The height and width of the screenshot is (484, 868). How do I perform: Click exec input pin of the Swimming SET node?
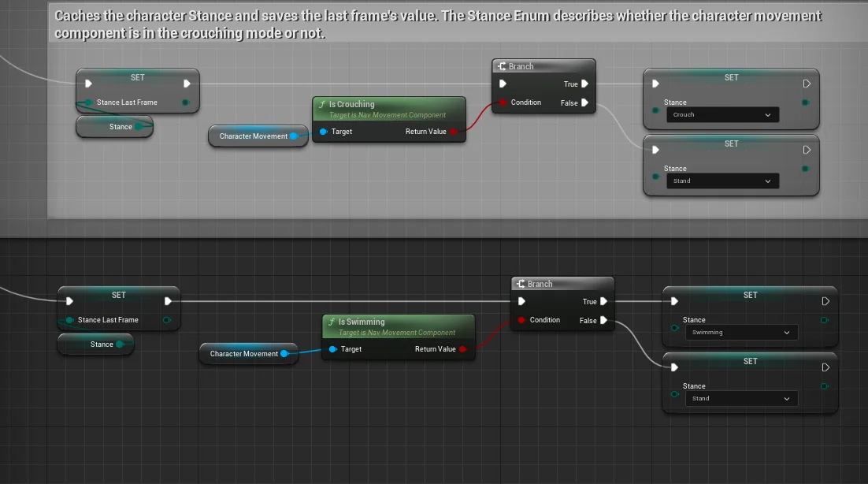[x=674, y=301]
